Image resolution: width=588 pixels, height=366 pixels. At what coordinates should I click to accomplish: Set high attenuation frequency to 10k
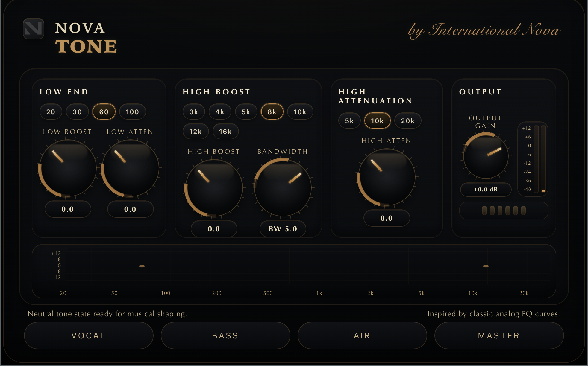[x=377, y=121]
